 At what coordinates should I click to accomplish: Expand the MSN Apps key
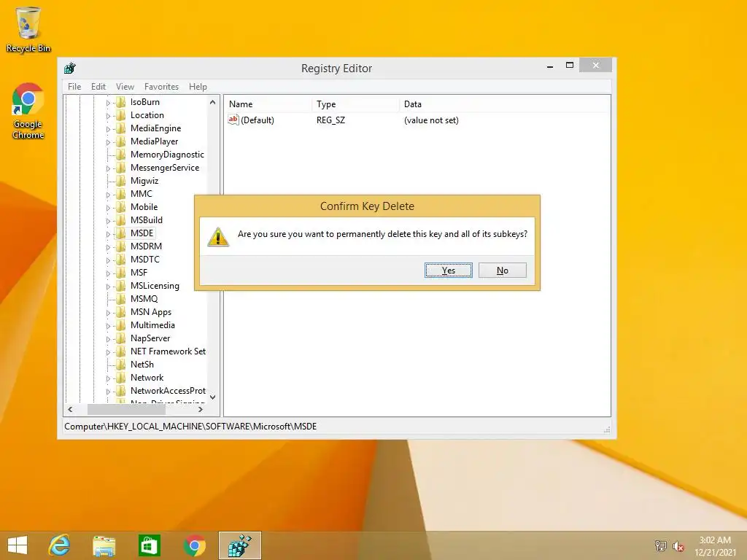(108, 313)
